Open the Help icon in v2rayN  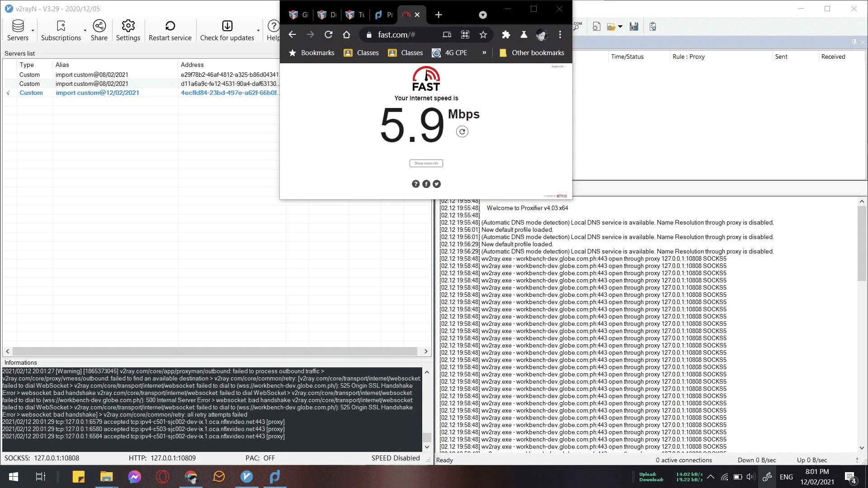coord(273,30)
